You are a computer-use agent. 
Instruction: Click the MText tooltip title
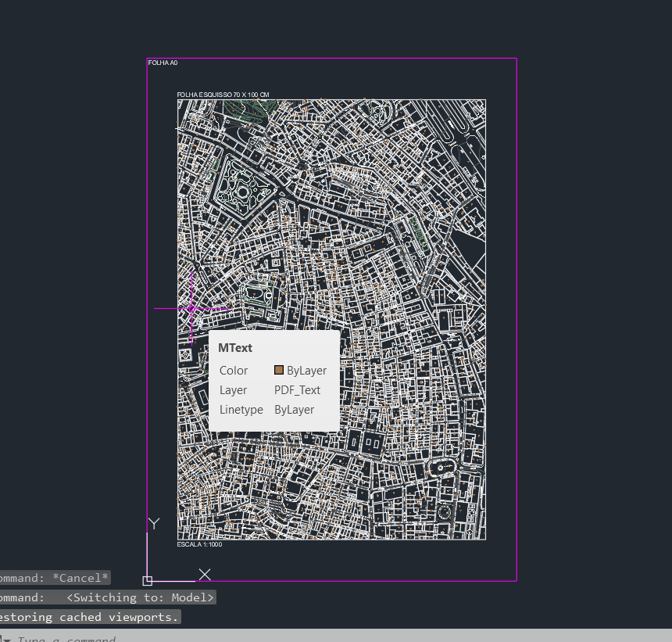pyautogui.click(x=235, y=348)
